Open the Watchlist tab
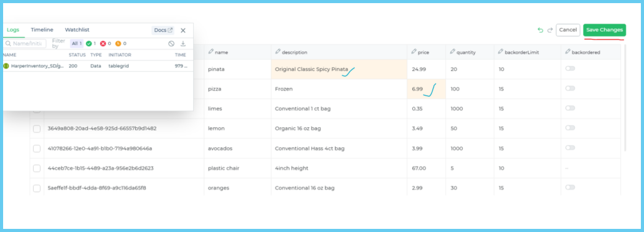Image resolution: width=644 pixels, height=232 pixels. [77, 30]
